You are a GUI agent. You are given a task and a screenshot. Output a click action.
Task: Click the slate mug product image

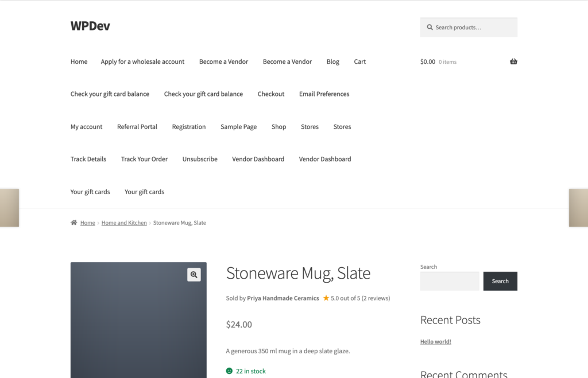coord(138,320)
